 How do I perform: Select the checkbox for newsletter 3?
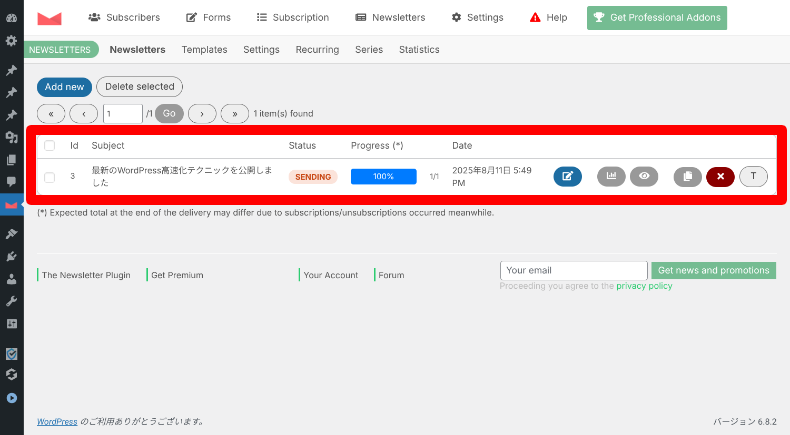[x=49, y=177]
